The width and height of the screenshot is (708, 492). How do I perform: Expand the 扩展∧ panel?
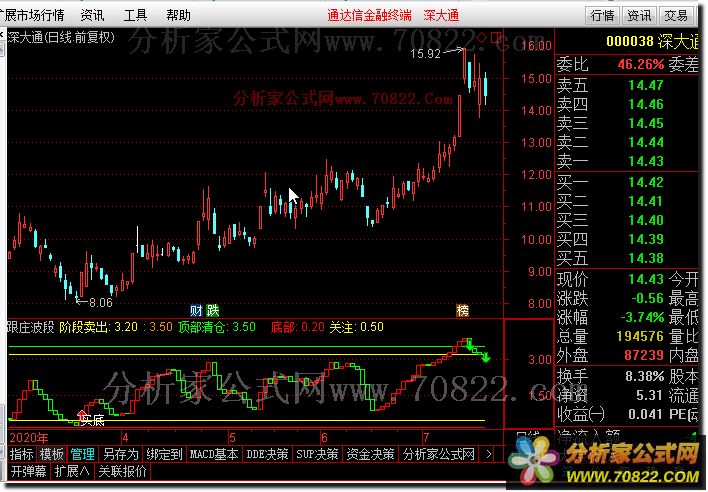coord(72,471)
